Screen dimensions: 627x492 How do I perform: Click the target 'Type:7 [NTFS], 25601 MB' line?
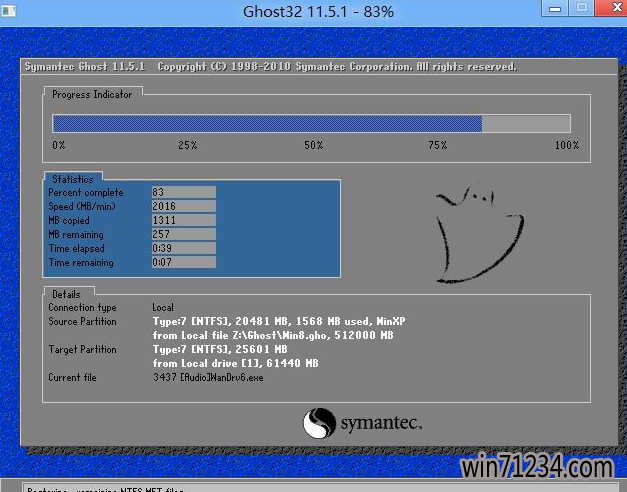[x=220, y=349]
